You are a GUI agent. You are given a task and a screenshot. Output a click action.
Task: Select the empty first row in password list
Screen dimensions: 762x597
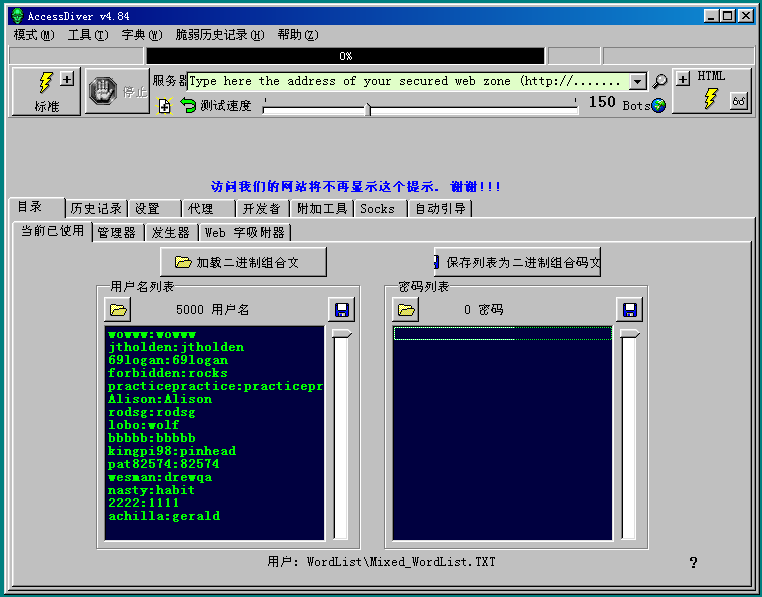(502, 334)
